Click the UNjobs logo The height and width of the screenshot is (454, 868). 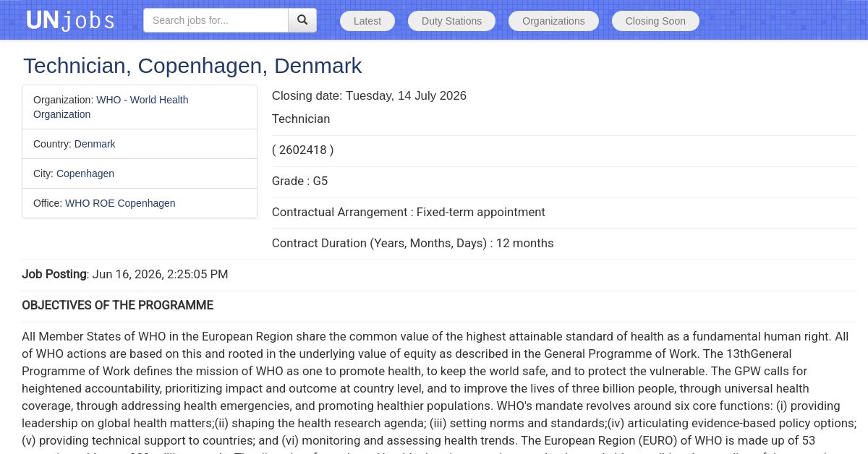pos(70,20)
